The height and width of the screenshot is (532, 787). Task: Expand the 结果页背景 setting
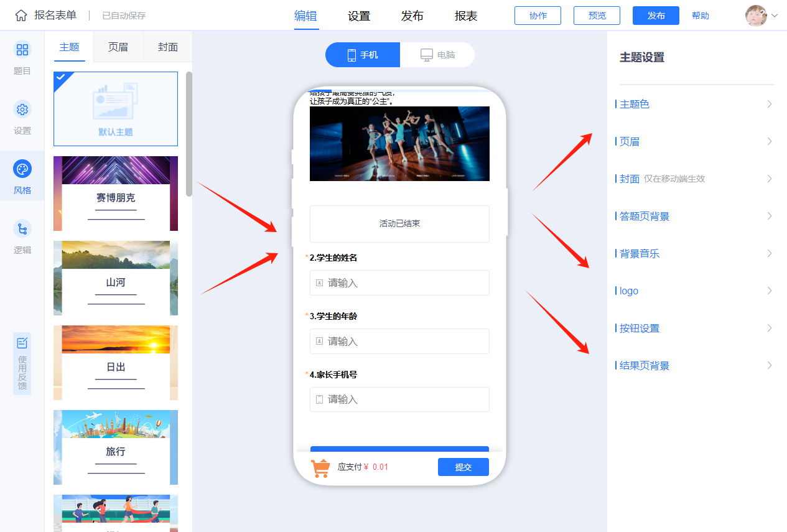click(696, 365)
